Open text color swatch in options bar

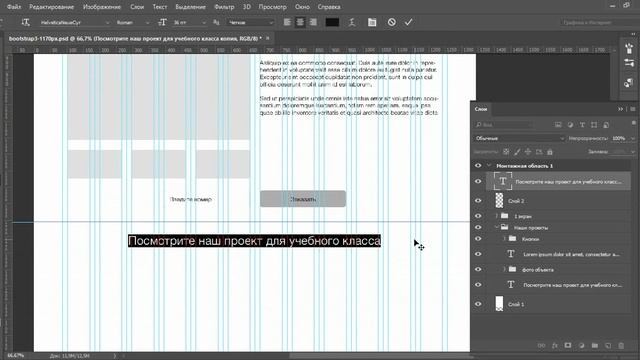click(x=332, y=22)
